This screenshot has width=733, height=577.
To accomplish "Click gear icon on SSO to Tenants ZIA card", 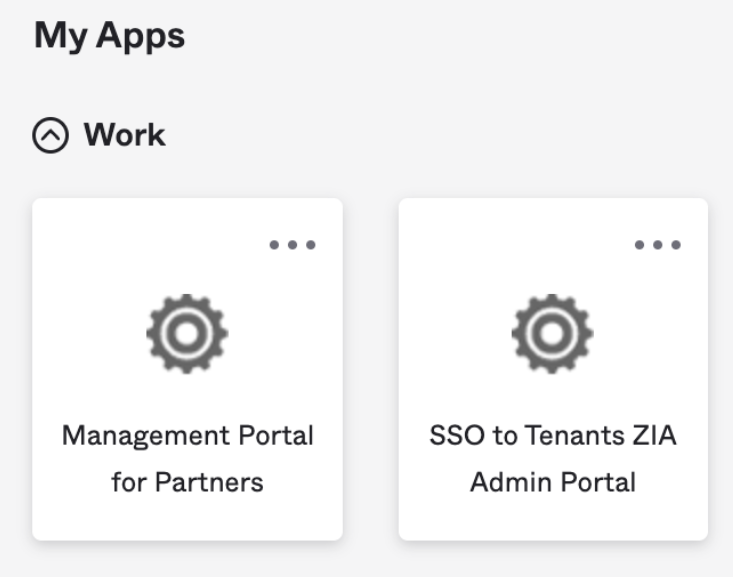I will 553,334.
